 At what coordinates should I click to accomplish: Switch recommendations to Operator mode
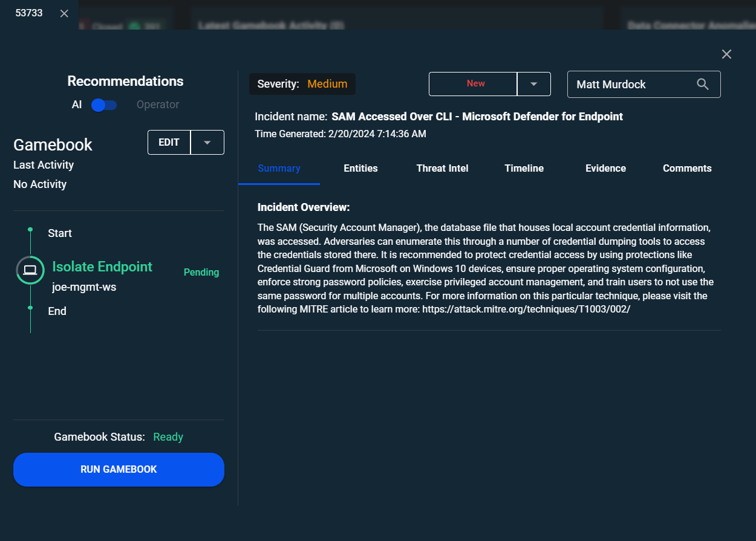tap(157, 105)
